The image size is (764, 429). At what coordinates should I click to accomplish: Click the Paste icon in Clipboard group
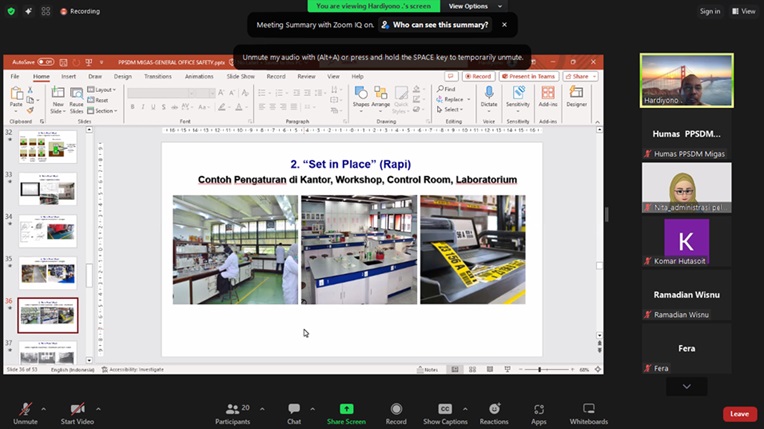tap(16, 94)
